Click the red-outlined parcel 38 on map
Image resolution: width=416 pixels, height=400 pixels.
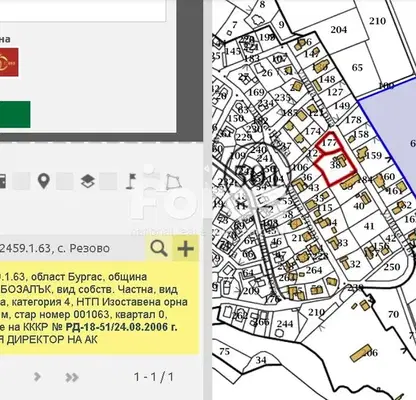335,169
